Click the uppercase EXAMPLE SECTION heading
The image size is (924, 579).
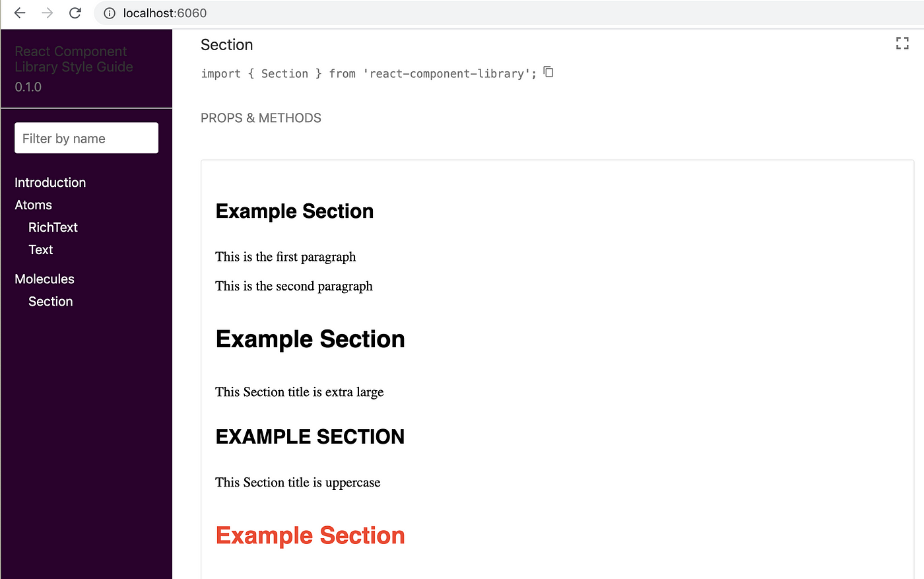310,436
